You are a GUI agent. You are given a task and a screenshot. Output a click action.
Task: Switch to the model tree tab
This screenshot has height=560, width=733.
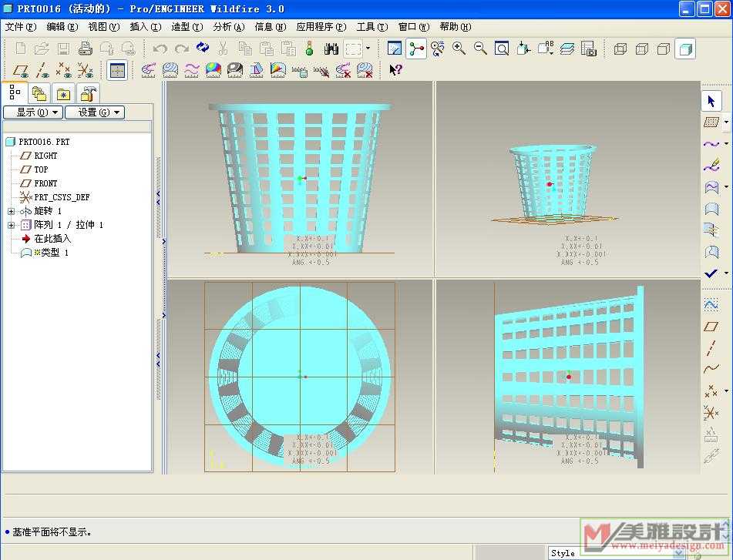coord(15,92)
